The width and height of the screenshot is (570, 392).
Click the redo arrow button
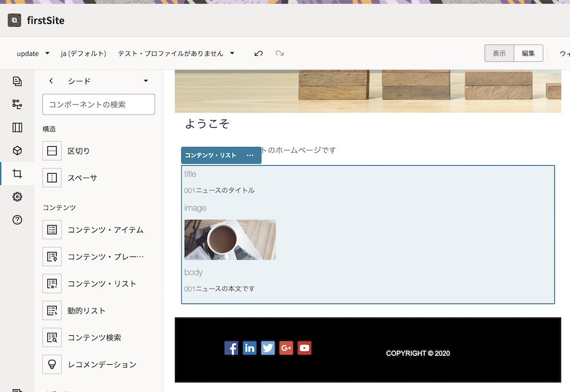[x=279, y=53]
